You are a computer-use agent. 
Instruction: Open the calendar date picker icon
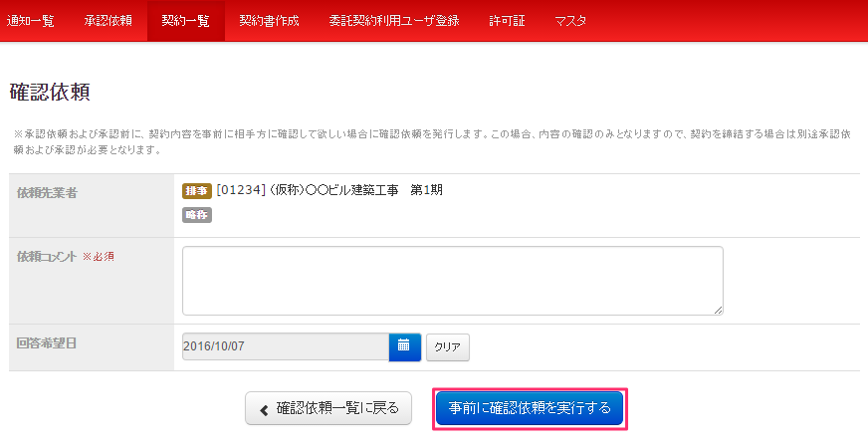click(x=404, y=346)
